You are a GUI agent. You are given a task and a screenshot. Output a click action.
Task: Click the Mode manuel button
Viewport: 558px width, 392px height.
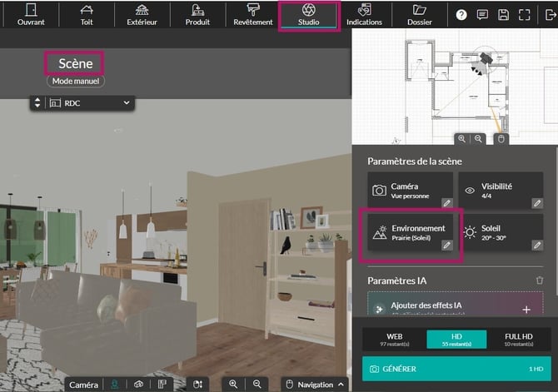pyautogui.click(x=76, y=81)
